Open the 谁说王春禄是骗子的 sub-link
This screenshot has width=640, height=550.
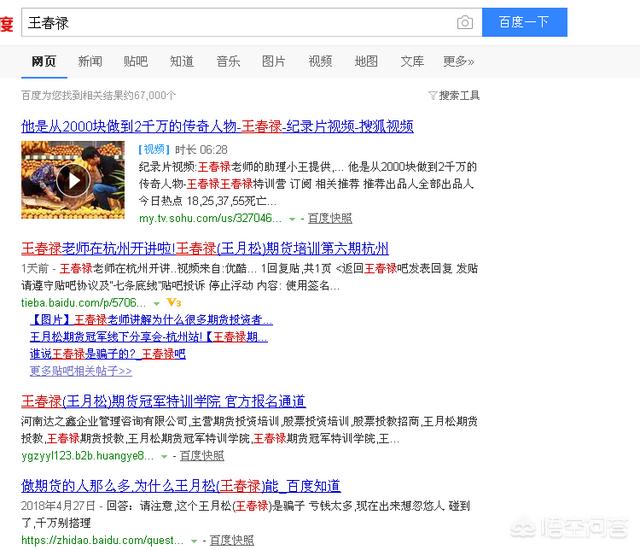coord(108,354)
